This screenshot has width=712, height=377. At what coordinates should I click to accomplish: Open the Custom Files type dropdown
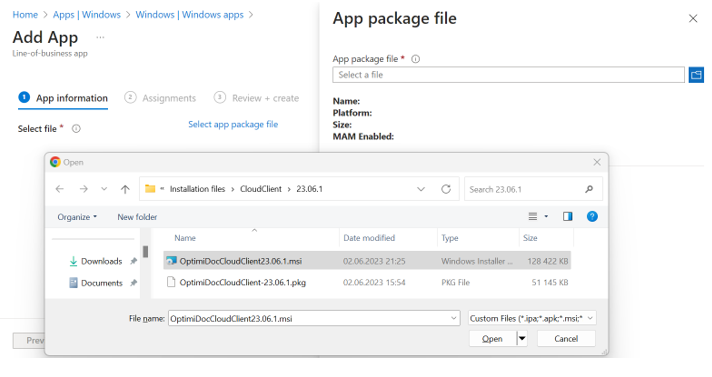(x=532, y=318)
